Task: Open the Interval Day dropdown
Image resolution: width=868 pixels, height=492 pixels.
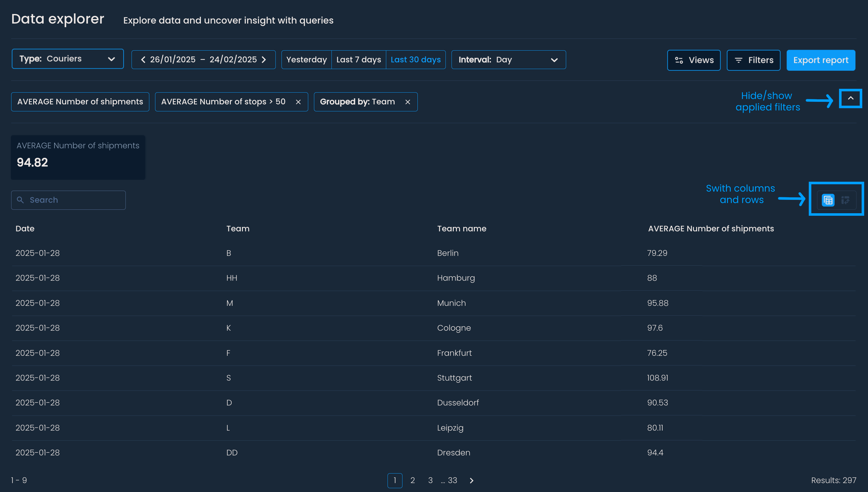Action: [509, 60]
